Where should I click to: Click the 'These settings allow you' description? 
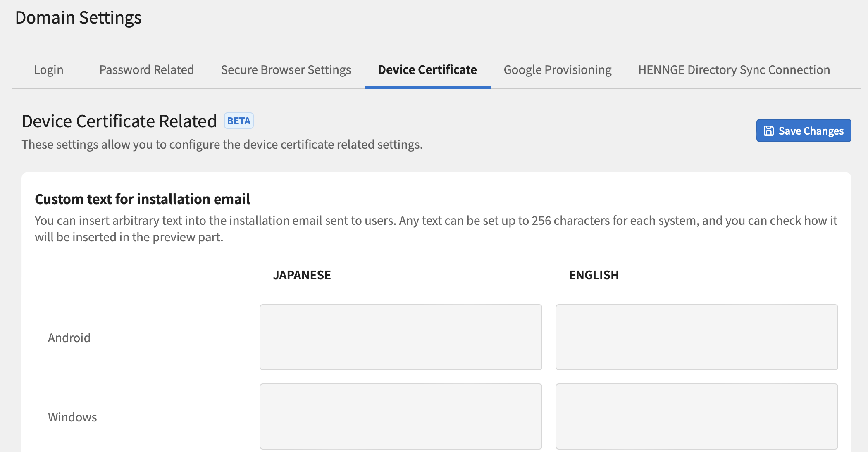[222, 145]
